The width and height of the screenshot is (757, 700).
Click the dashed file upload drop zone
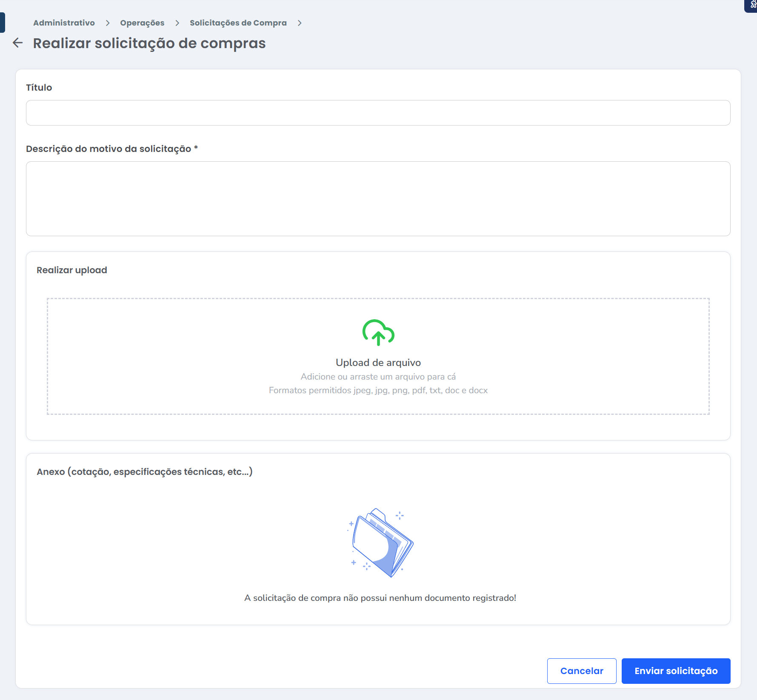170,356
